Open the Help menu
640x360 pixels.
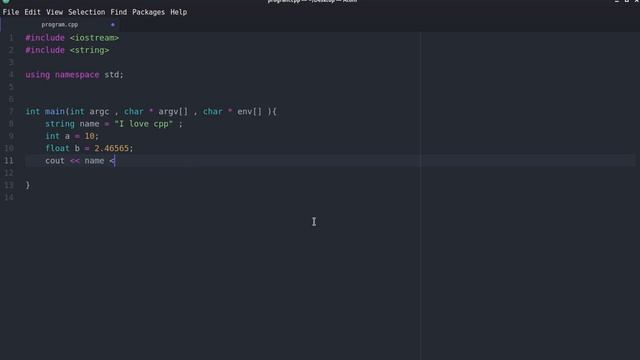[178, 12]
